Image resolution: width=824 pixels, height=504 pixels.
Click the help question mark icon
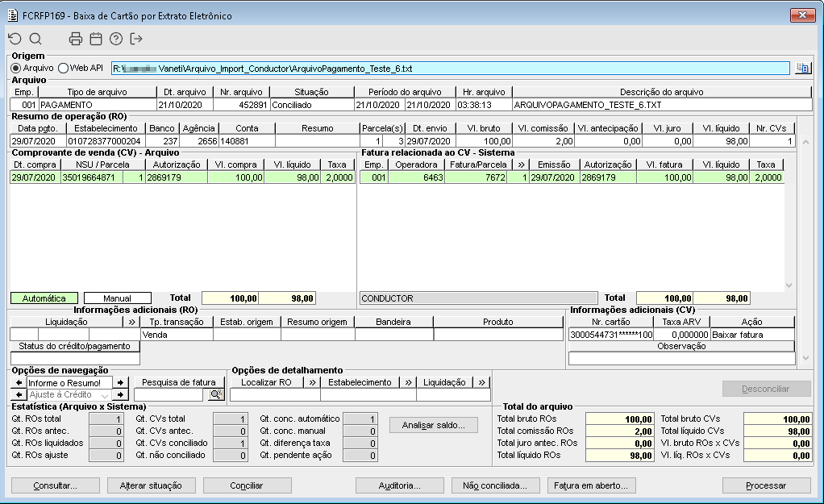click(x=115, y=39)
